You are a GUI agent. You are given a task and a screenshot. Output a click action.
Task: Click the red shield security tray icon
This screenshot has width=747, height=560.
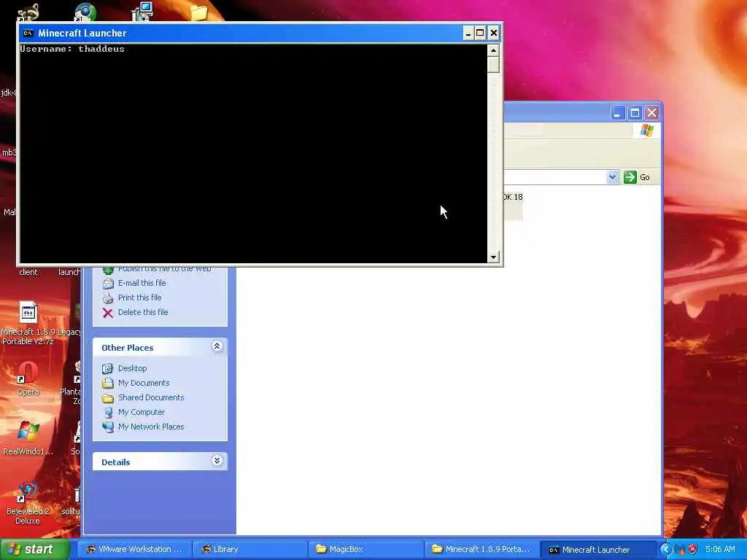(x=693, y=550)
